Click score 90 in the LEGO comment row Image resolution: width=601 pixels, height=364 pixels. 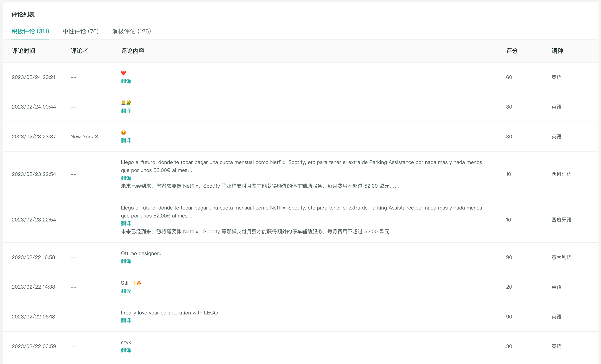(509, 317)
